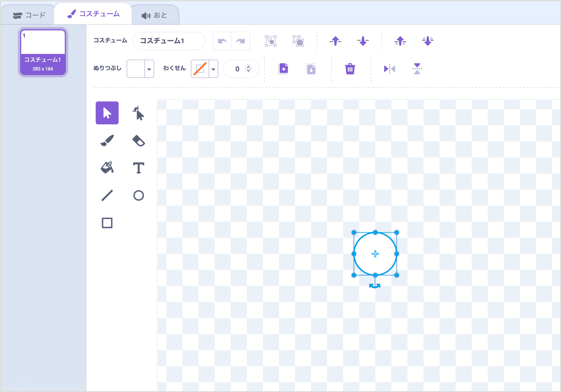Viewport: 561px width, 392px height.
Task: Click the Copy icon
Action: (x=283, y=69)
